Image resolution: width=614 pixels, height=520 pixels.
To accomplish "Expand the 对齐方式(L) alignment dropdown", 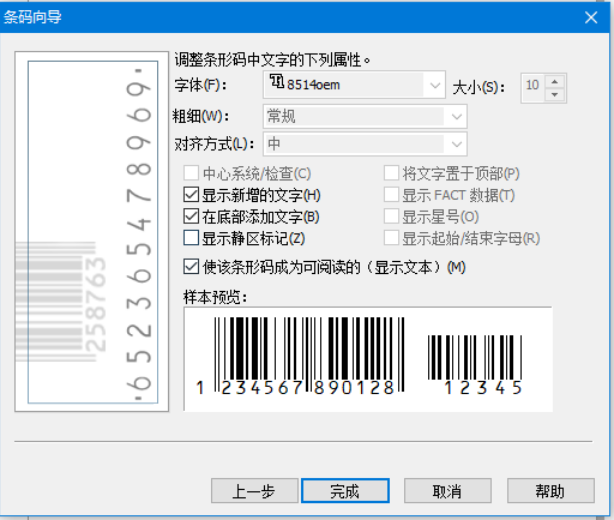I will click(x=456, y=144).
